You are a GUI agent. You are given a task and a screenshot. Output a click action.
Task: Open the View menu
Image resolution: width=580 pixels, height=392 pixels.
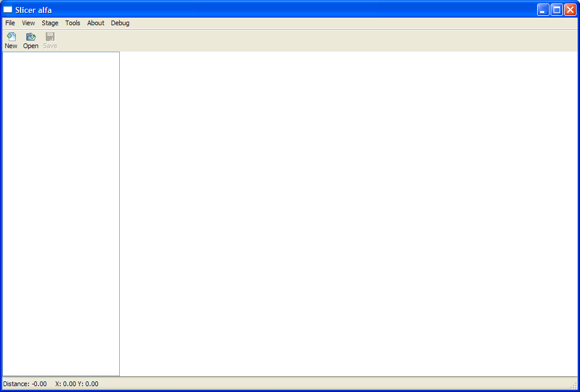[x=28, y=23]
